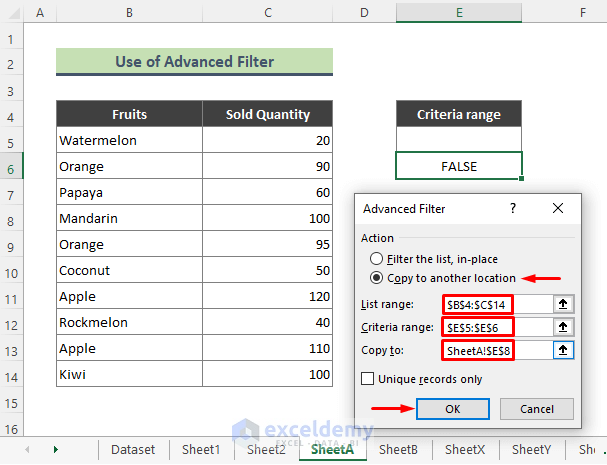
Task: Click the List range input field
Action: [494, 304]
